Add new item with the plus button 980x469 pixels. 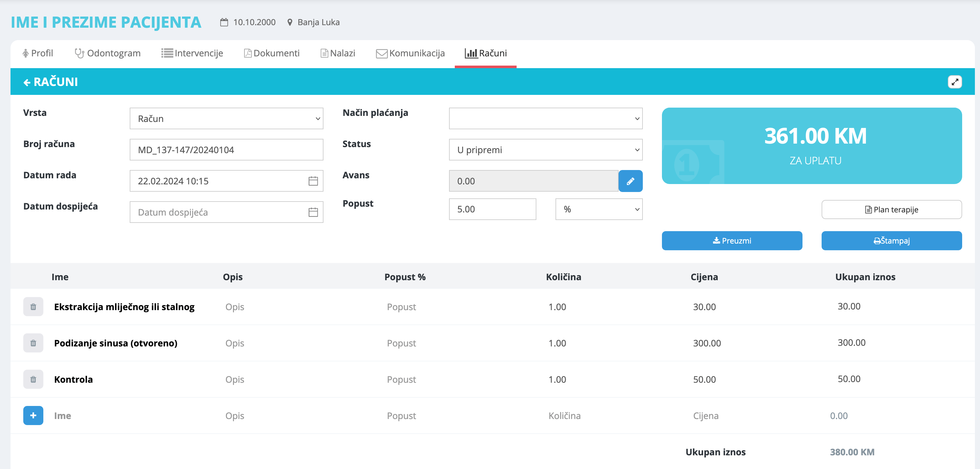33,416
